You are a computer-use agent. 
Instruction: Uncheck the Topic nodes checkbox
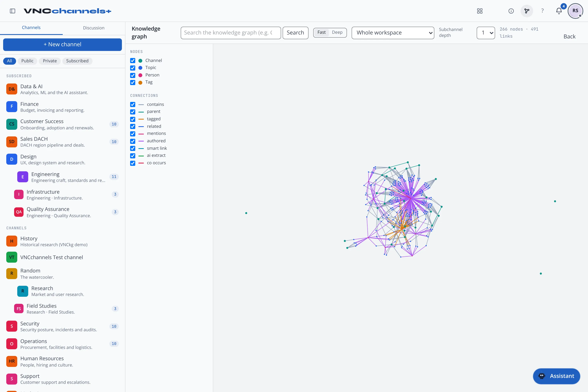[x=133, y=68]
